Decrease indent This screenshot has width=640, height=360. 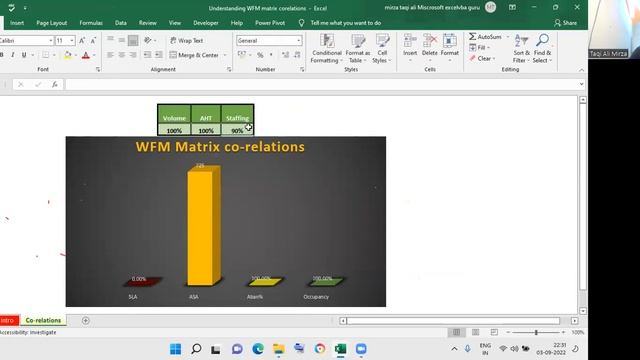click(x=147, y=55)
